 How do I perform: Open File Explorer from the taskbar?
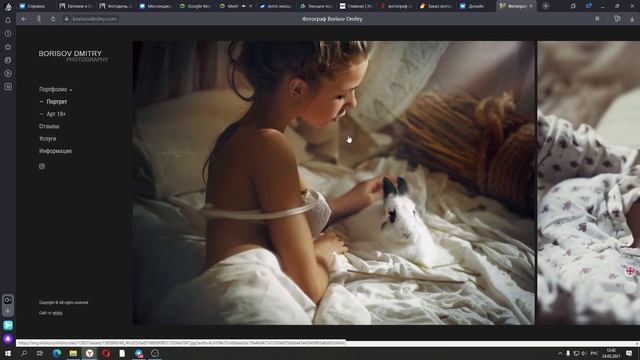[x=73, y=353]
